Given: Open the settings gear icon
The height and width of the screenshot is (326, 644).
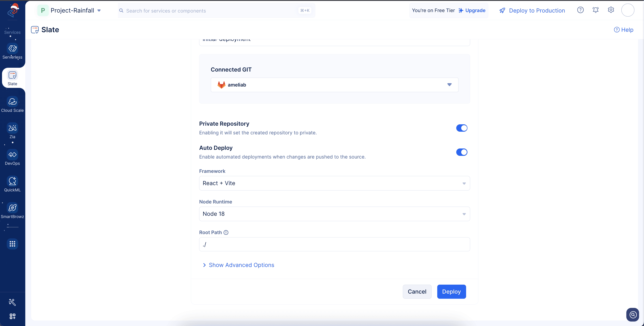Looking at the screenshot, I should click(611, 10).
